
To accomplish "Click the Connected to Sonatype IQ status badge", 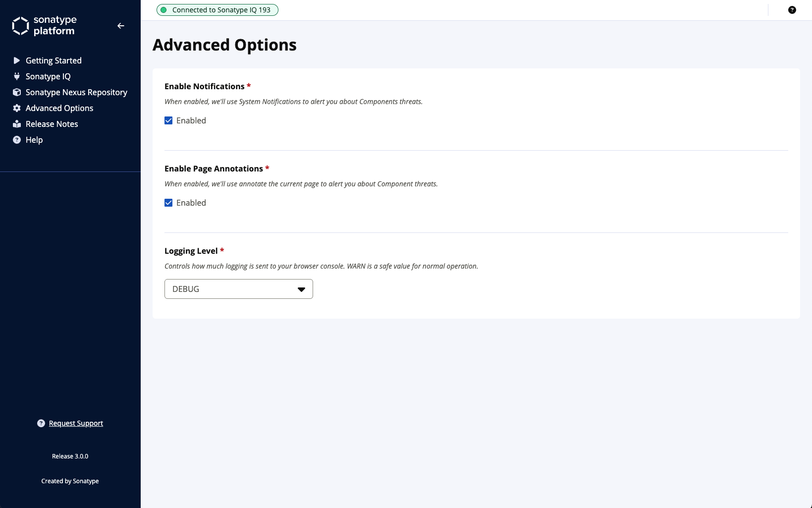I will click(217, 10).
